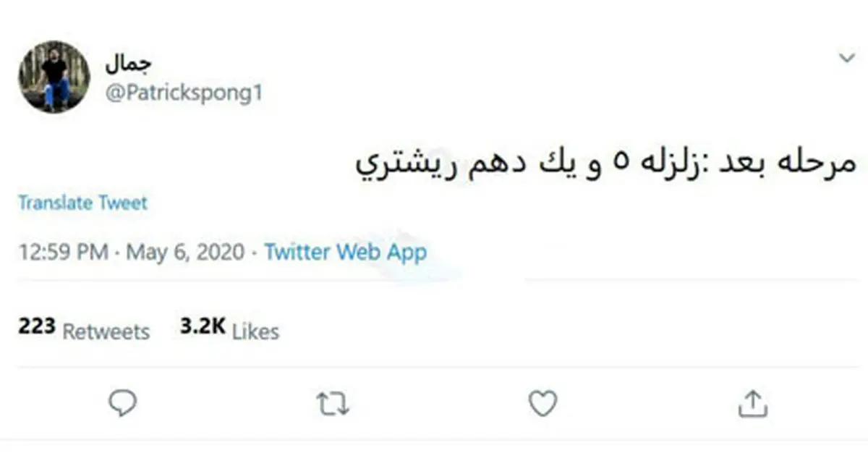Click the retweet icon below the tweet
Image resolution: width=868 pixels, height=453 pixels.
click(x=333, y=404)
